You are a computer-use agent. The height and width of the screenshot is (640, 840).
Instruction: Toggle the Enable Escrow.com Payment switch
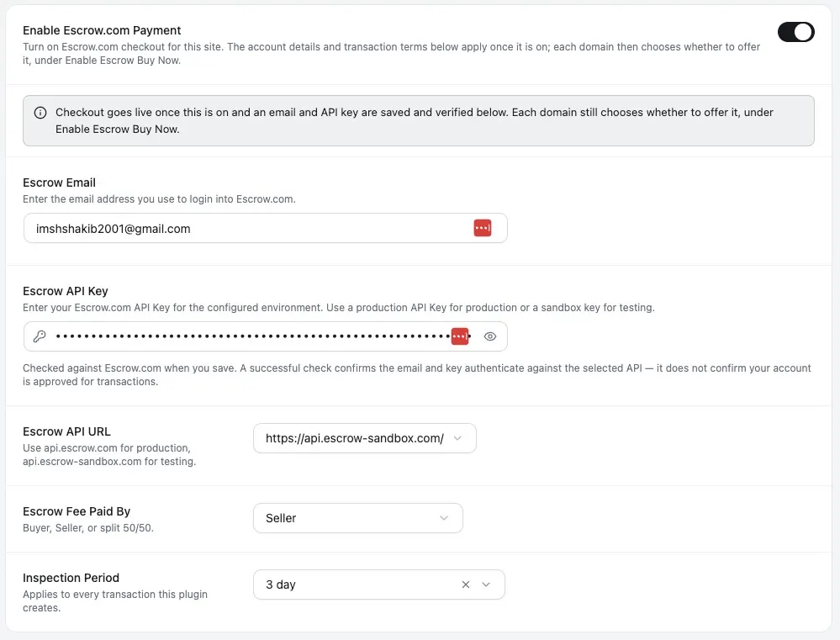click(796, 32)
